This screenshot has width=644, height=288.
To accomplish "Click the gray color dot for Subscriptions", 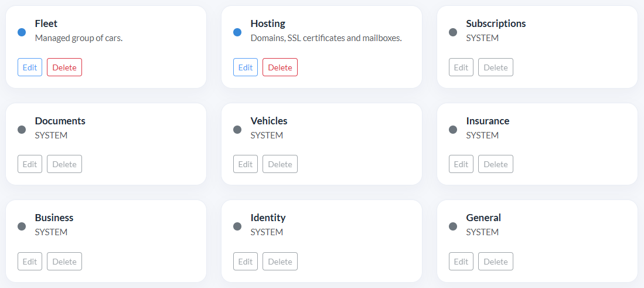I will (453, 32).
